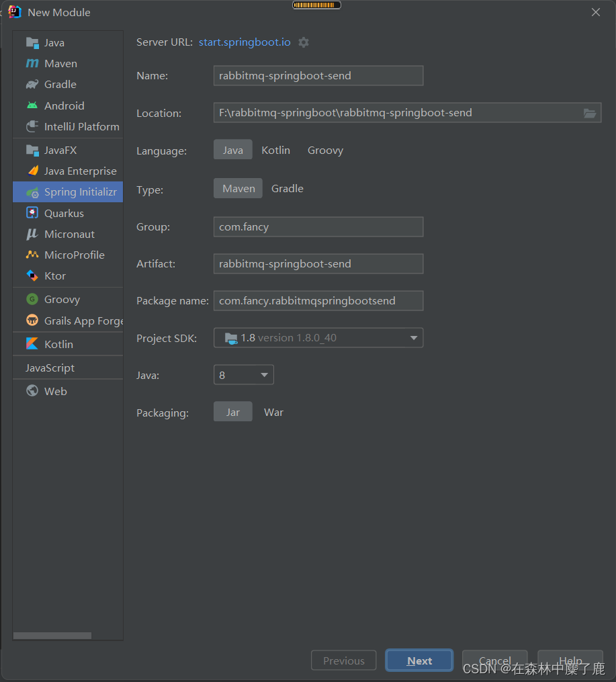The height and width of the screenshot is (682, 616).
Task: Click the IntelliJ IDEA logo in title bar
Action: (x=14, y=11)
